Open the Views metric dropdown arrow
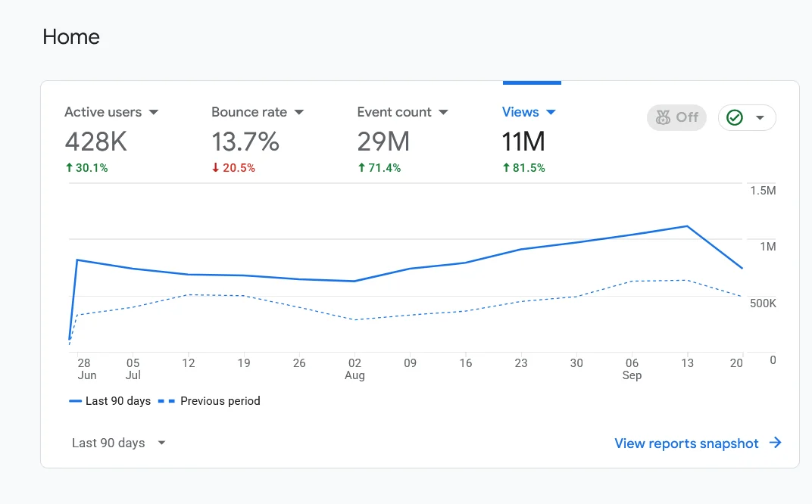Screen dimensions: 812x504 (x=551, y=112)
